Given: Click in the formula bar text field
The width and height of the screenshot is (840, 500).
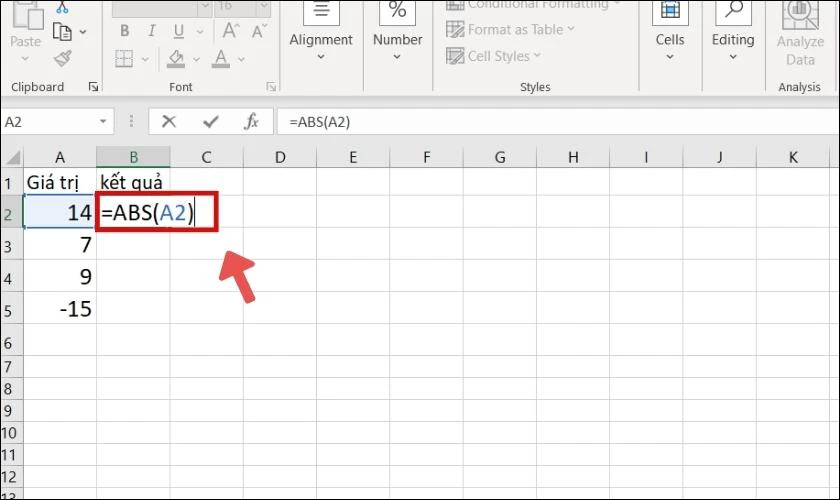Looking at the screenshot, I should point(557,122).
